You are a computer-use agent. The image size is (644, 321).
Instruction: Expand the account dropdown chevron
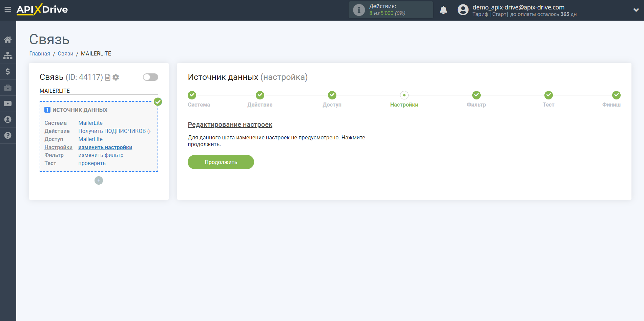tap(636, 10)
